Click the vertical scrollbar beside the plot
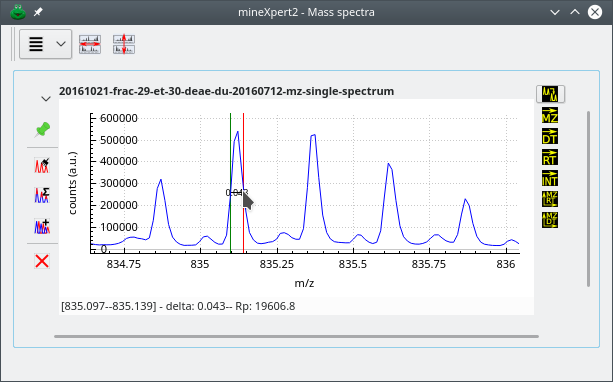 tap(588, 199)
